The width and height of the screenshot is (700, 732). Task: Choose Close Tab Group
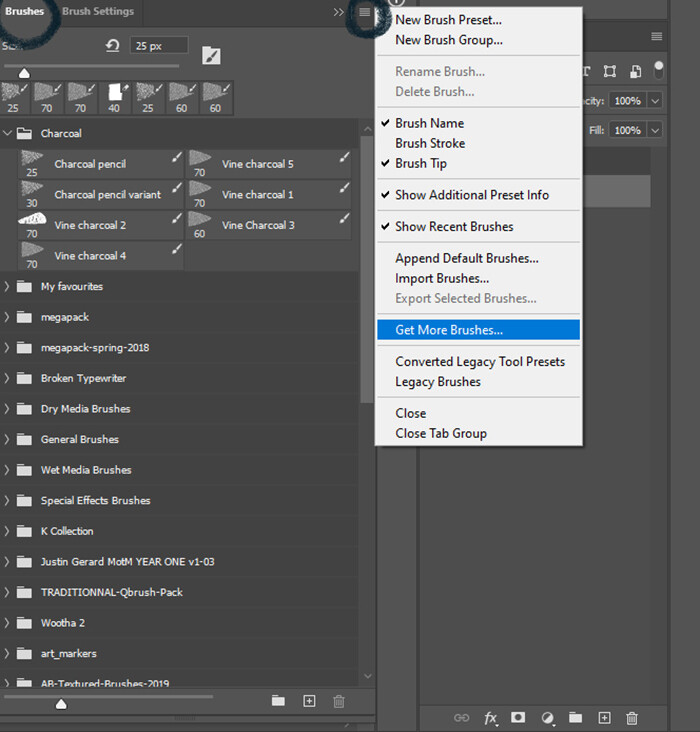point(478,433)
